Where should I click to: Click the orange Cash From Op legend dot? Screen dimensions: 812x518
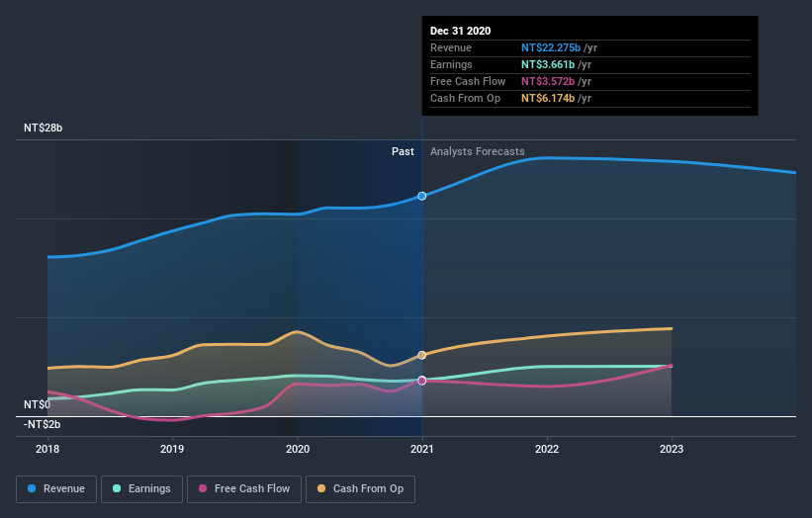(321, 488)
